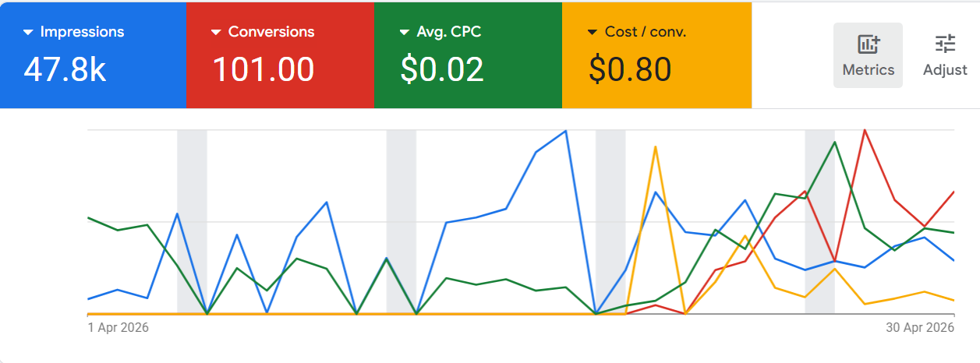This screenshot has height=363, width=980.
Task: Select the first gray weekend band
Action: (x=192, y=222)
